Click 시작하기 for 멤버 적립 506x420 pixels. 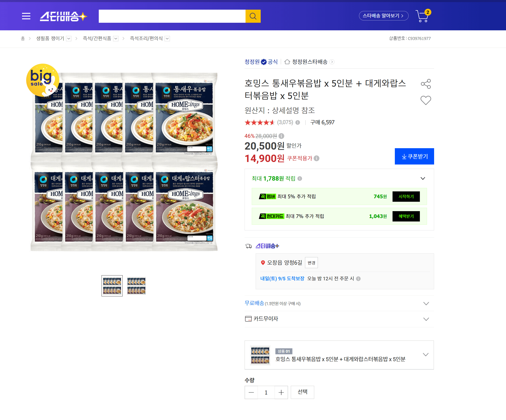point(406,197)
